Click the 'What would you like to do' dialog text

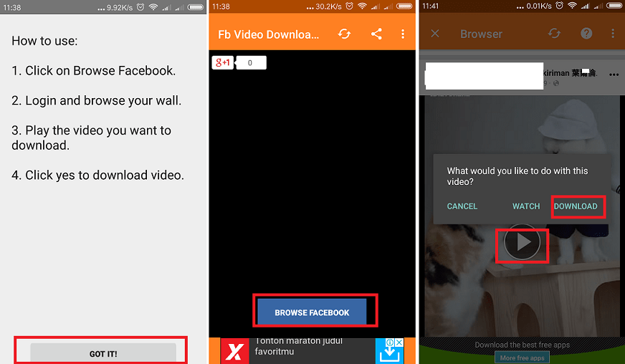[x=517, y=176]
